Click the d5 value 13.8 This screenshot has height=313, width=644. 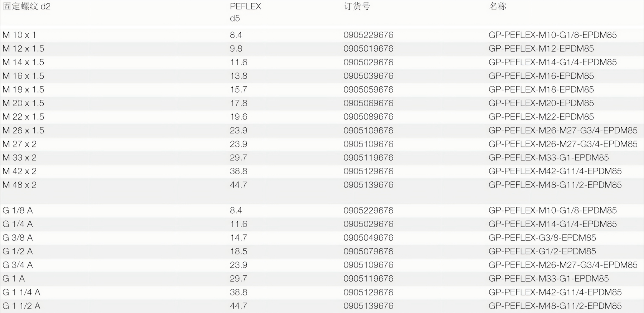[239, 76]
